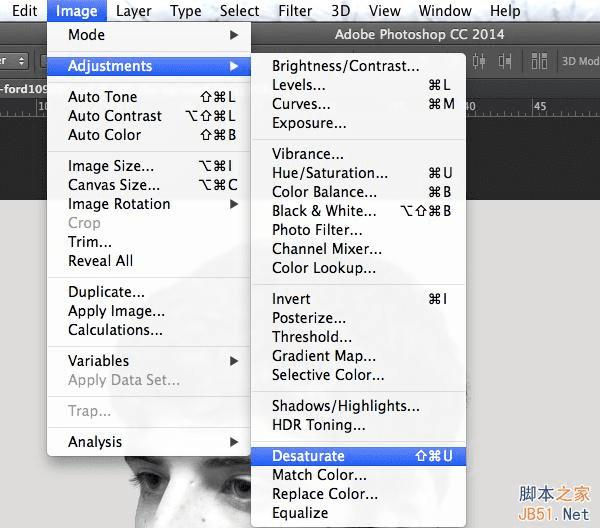Expand the Variables submenu
The width and height of the screenshot is (600, 528).
(148, 361)
